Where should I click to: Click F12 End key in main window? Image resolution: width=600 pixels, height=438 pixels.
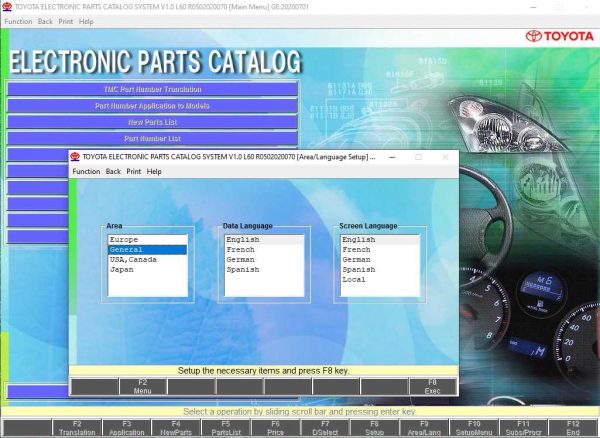click(573, 428)
